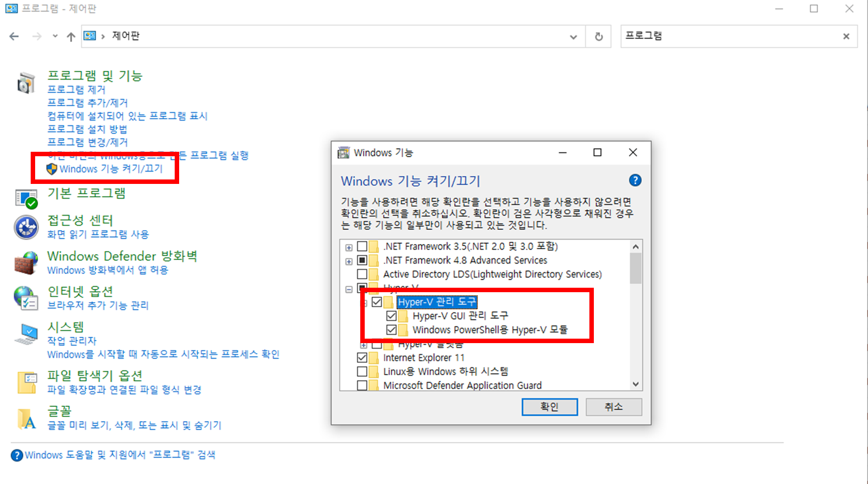
Task: Click the folder icon beside Internet Explorer 11
Action: coord(374,357)
